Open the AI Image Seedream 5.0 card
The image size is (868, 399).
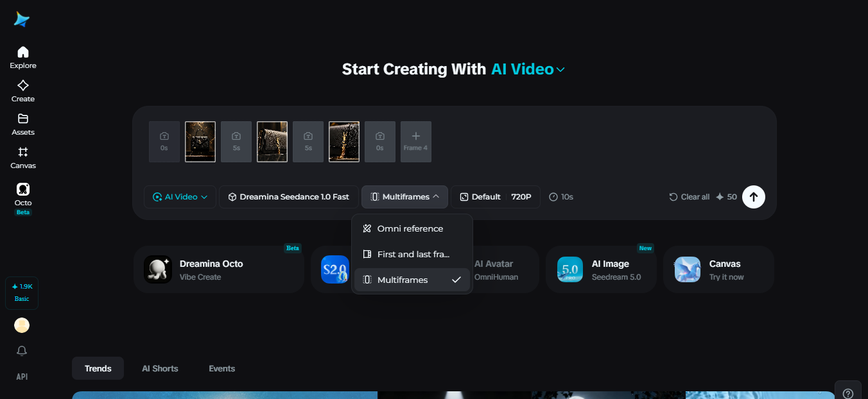point(601,269)
